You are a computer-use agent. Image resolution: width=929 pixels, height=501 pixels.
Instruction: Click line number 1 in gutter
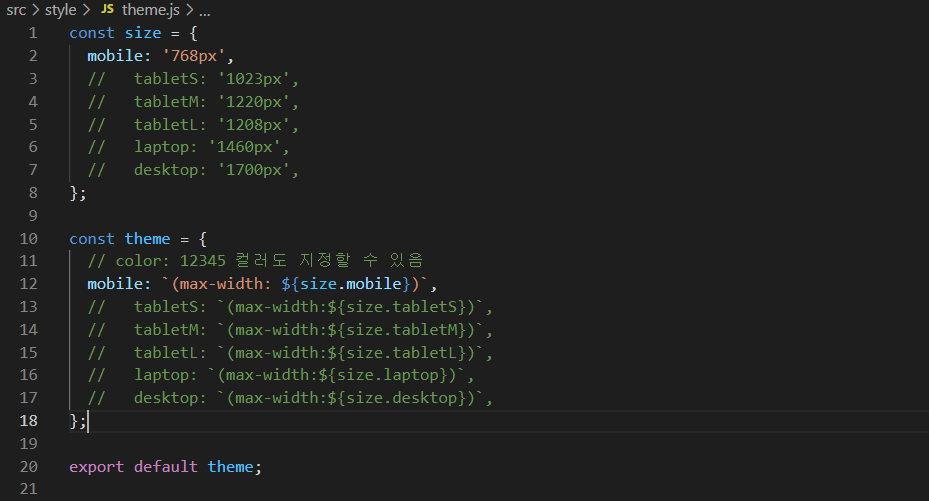(x=33, y=33)
